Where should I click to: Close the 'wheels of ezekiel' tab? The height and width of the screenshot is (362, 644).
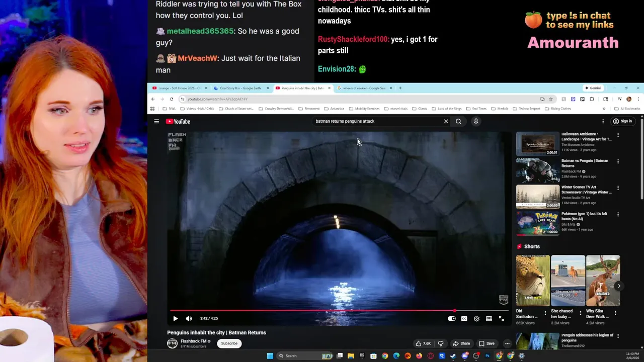[391, 88]
